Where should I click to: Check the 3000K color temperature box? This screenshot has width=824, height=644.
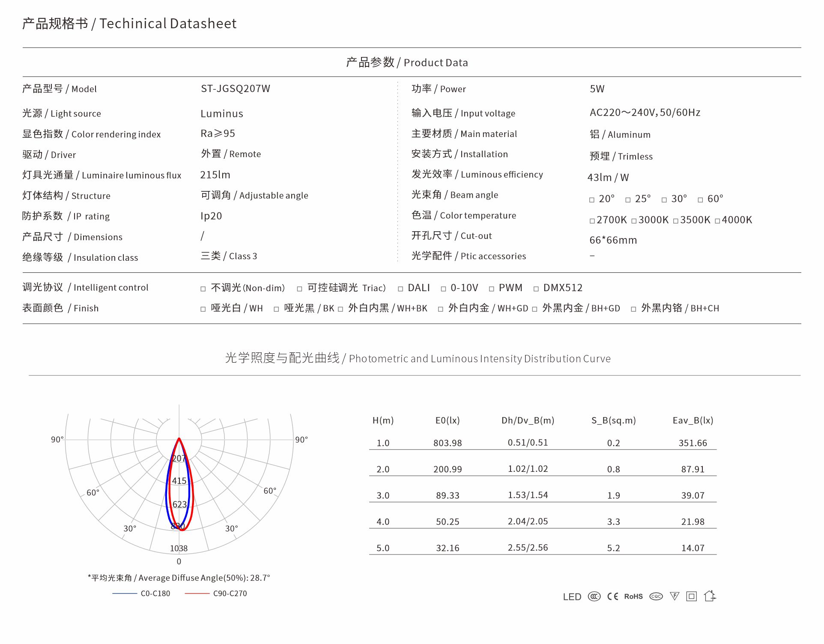(634, 221)
